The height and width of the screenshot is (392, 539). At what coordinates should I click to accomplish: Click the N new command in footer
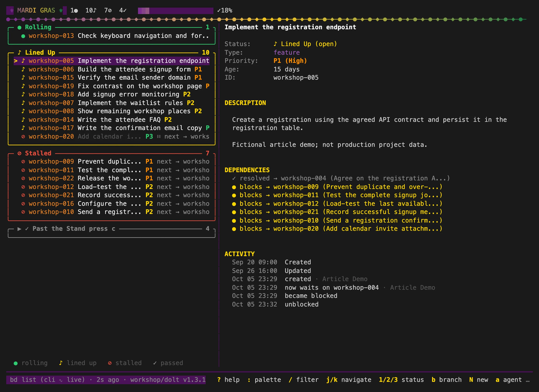coord(479,380)
